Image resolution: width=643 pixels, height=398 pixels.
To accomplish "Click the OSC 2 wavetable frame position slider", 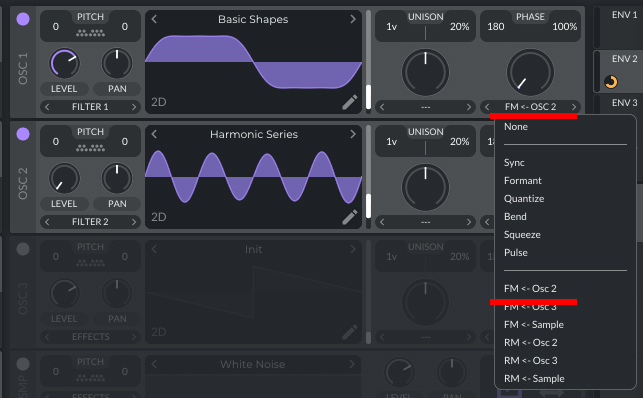I will (x=368, y=177).
